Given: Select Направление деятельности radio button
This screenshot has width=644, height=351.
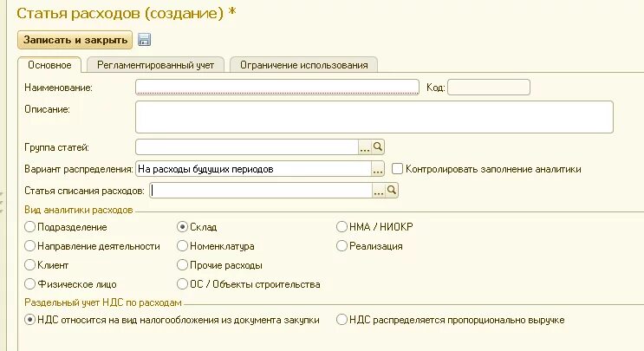Looking at the screenshot, I should pyautogui.click(x=30, y=246).
